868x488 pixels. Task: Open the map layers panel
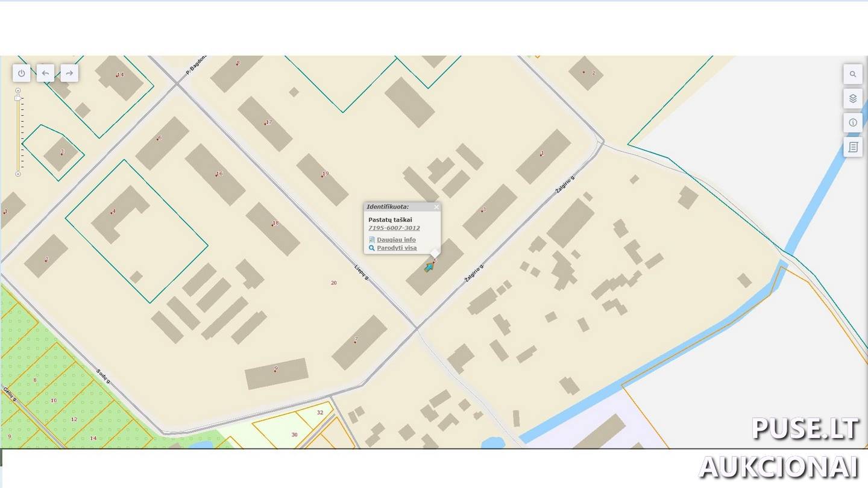click(x=853, y=98)
